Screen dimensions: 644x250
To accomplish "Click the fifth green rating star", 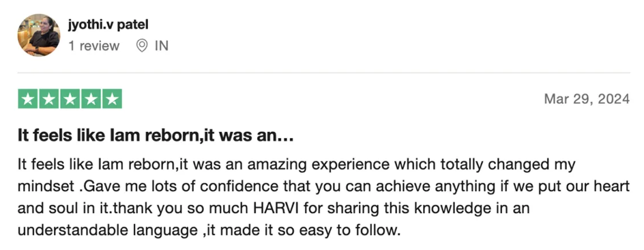I will (112, 99).
